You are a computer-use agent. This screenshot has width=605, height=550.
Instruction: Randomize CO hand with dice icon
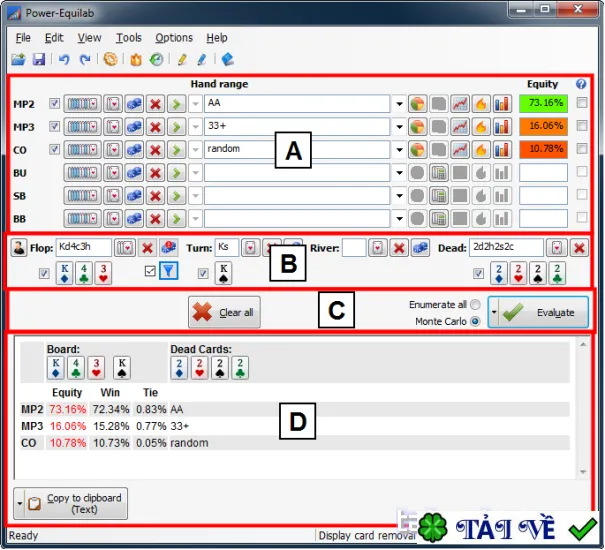click(134, 150)
